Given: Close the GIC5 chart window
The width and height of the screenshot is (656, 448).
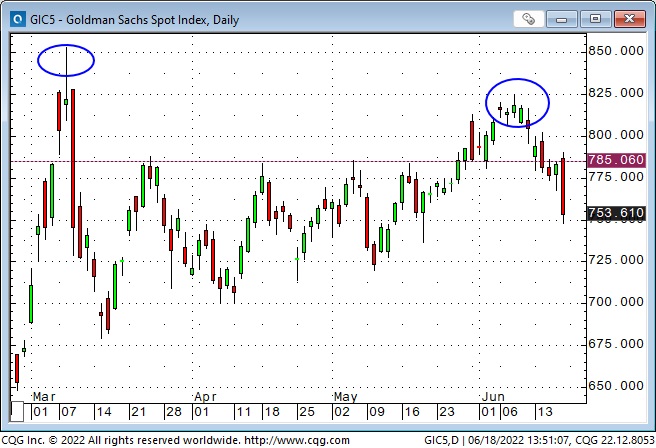Looking at the screenshot, I should click(x=630, y=19).
